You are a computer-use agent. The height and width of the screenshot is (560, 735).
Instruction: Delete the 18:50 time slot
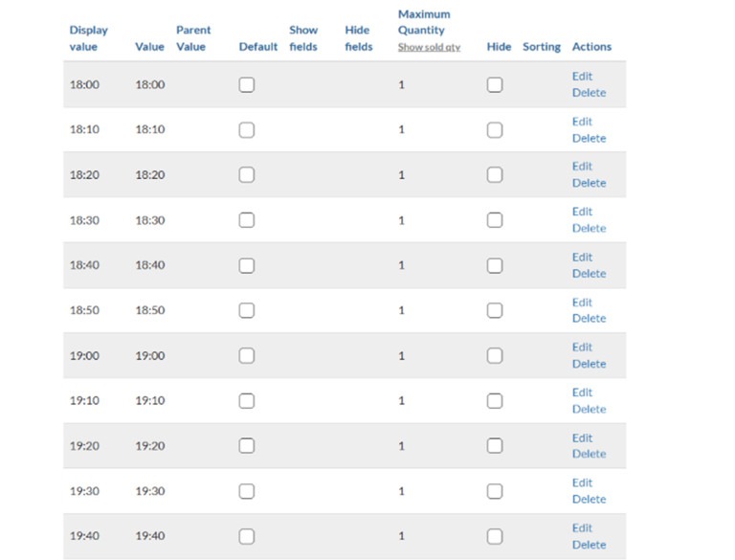590,318
